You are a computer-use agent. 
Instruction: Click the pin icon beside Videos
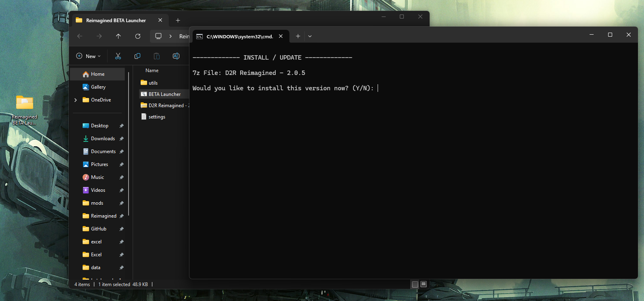point(121,190)
